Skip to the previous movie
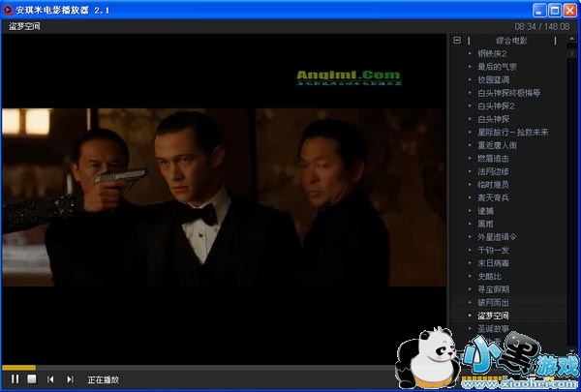The width and height of the screenshot is (581, 392). [x=50, y=379]
